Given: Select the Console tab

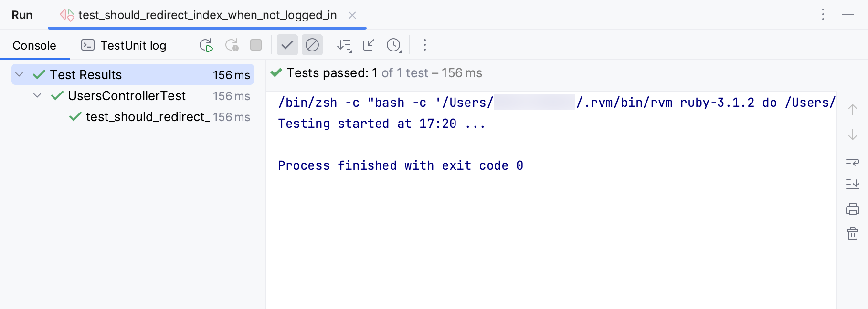Looking at the screenshot, I should click(34, 45).
